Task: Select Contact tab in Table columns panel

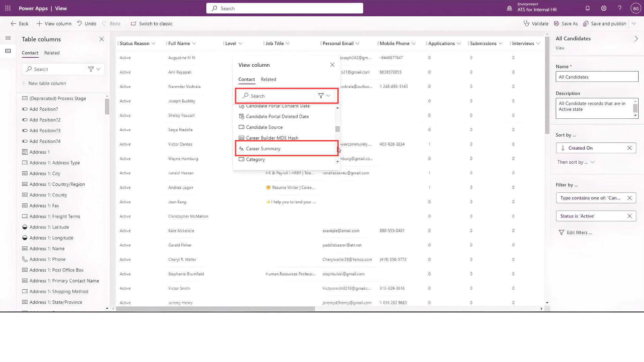Action: 30,53
